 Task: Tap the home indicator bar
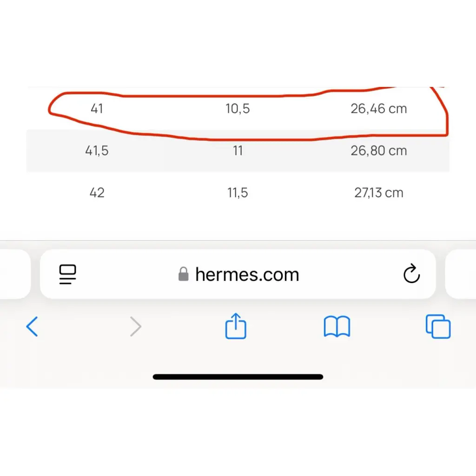238,377
